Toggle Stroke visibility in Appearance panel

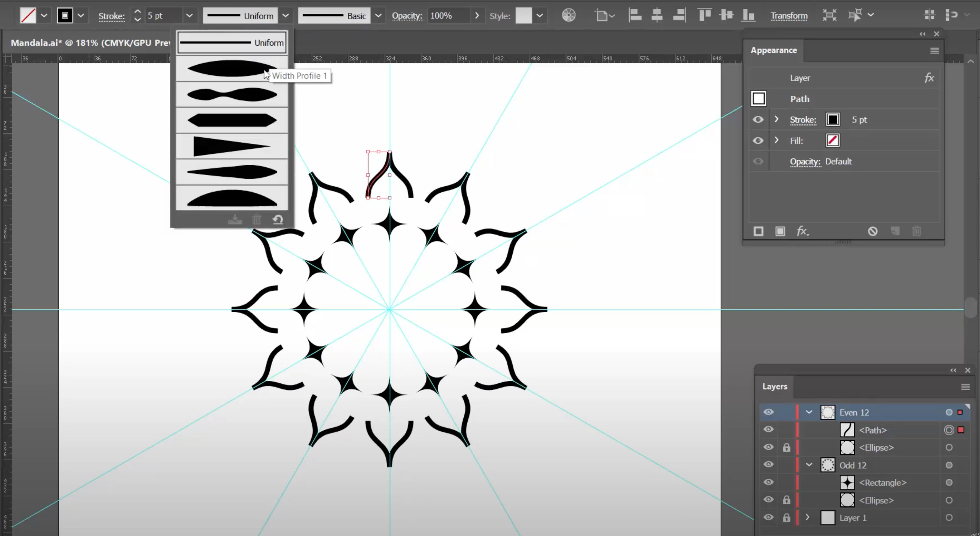tap(758, 120)
